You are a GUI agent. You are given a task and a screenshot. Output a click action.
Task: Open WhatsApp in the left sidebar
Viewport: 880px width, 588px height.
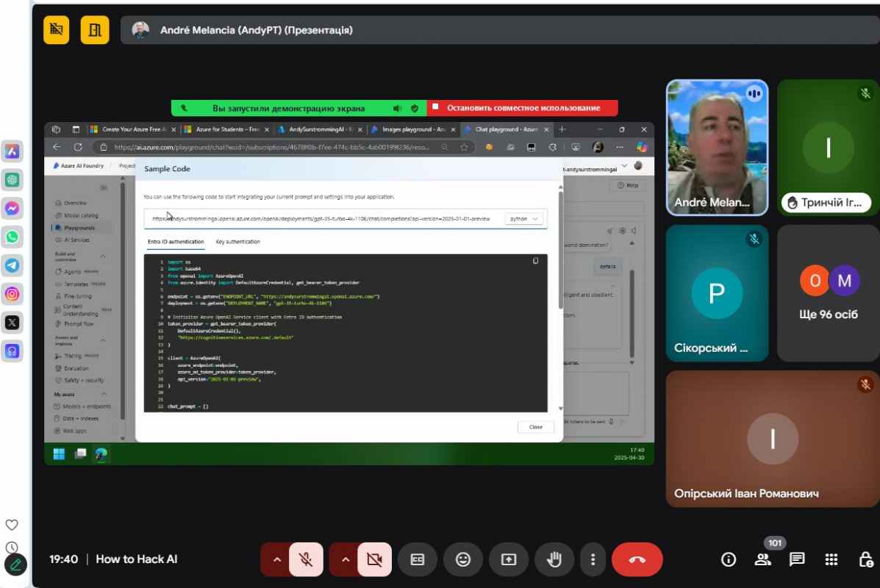pos(12,237)
